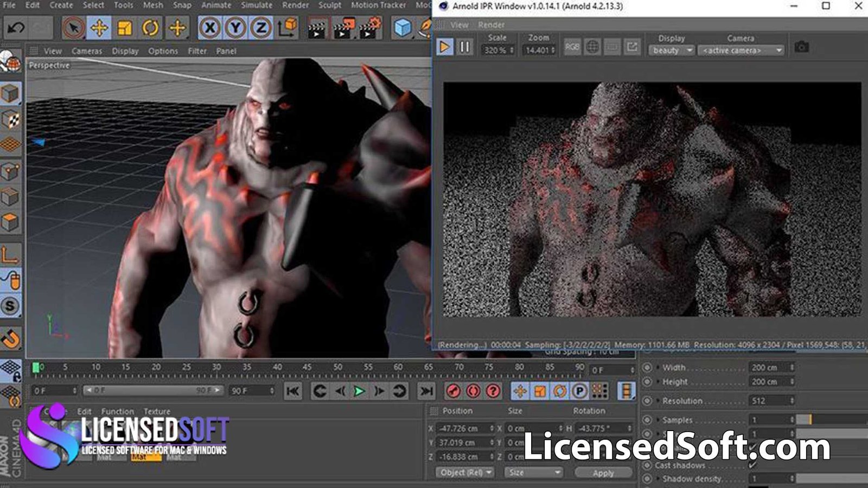The width and height of the screenshot is (868, 488).
Task: Click the Shadow density slider bar
Action: click(832, 479)
